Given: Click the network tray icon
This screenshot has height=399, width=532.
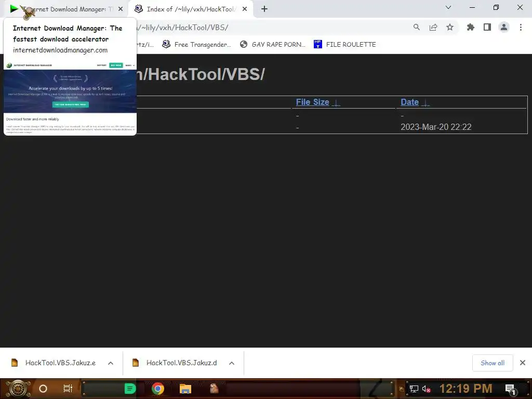Looking at the screenshot, I should pos(414,389).
